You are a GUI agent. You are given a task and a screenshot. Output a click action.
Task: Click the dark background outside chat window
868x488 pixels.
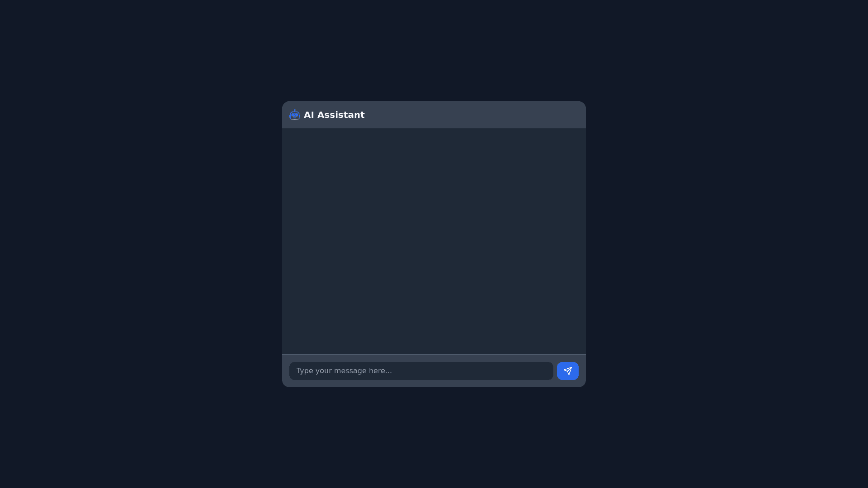coord(136,244)
